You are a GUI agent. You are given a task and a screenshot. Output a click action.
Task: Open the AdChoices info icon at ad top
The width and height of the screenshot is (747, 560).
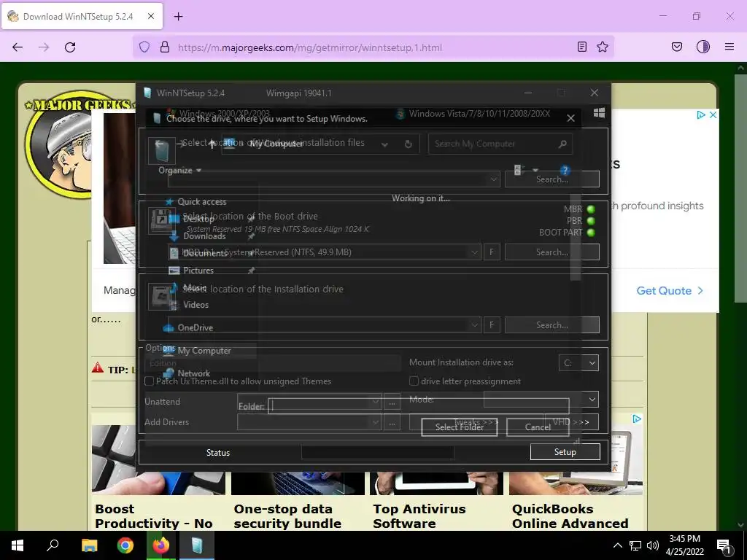coord(701,114)
